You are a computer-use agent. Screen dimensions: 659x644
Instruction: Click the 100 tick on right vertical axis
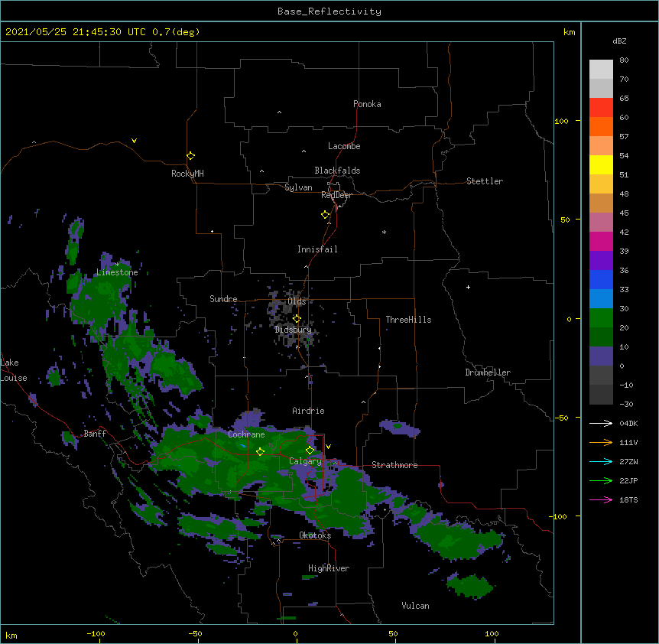(561, 121)
